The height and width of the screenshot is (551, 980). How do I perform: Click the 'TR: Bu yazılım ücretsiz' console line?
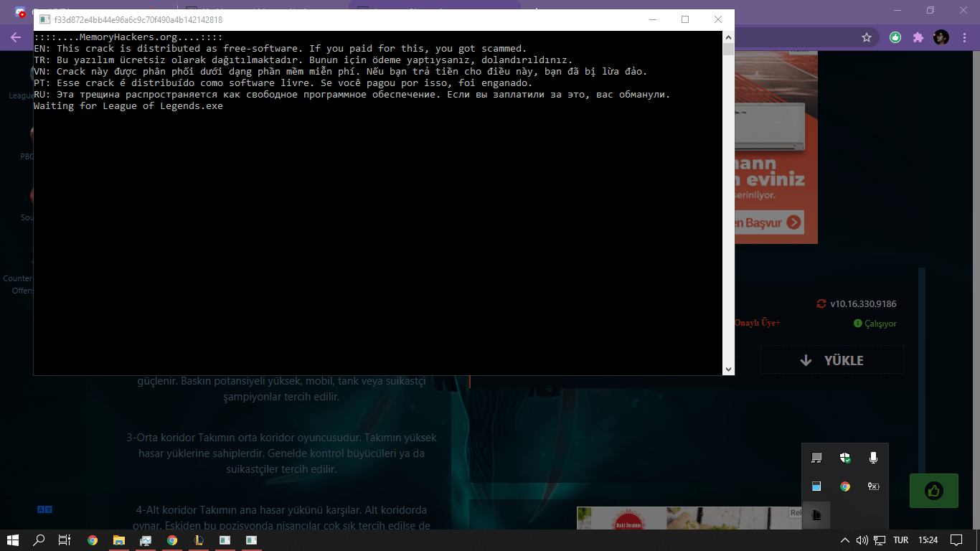click(303, 60)
